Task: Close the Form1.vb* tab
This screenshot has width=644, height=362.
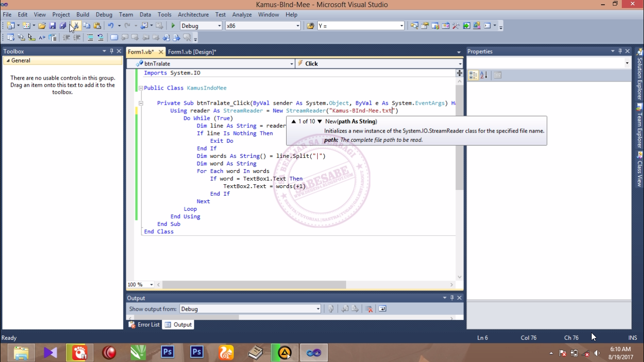Action: (x=161, y=52)
